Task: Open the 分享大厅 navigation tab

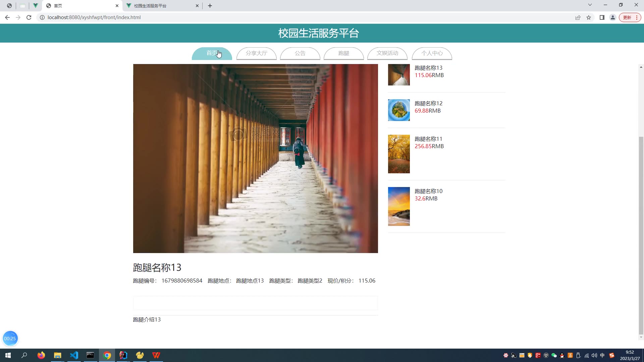Action: [256, 53]
